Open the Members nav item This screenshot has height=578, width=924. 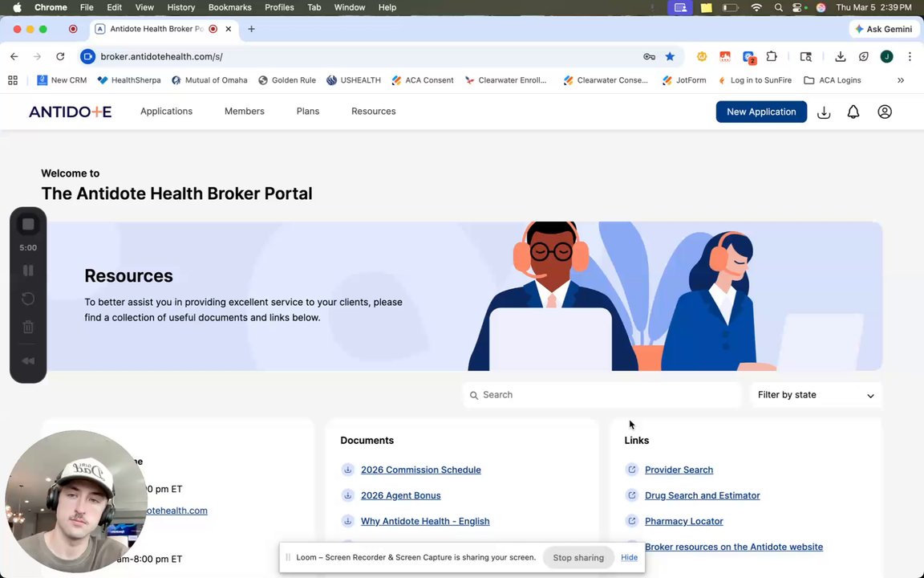pos(244,112)
